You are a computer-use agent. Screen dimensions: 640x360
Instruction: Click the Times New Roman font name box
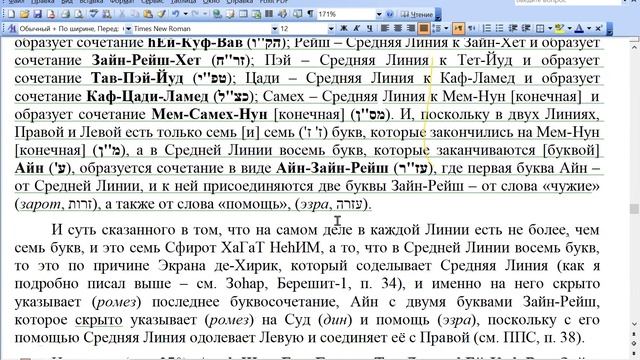(202, 29)
